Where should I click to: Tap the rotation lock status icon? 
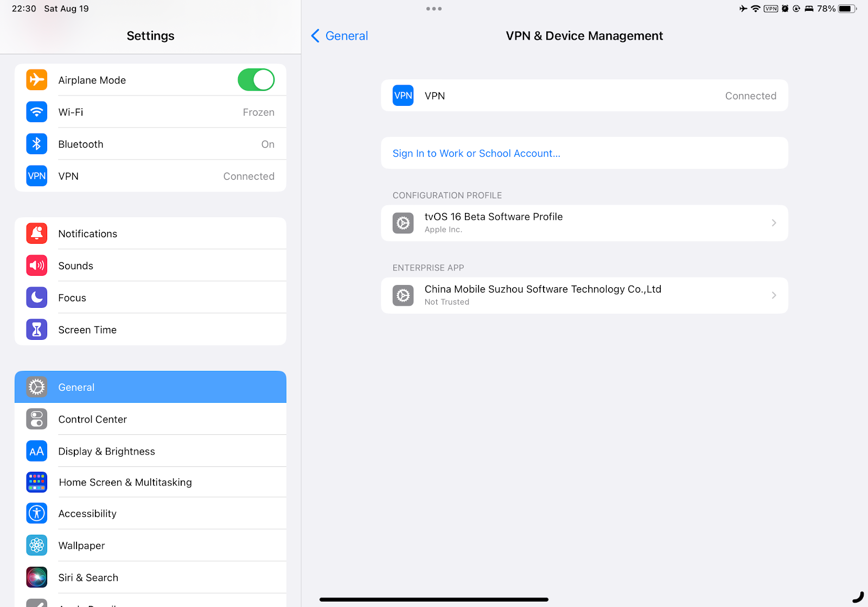(x=796, y=9)
